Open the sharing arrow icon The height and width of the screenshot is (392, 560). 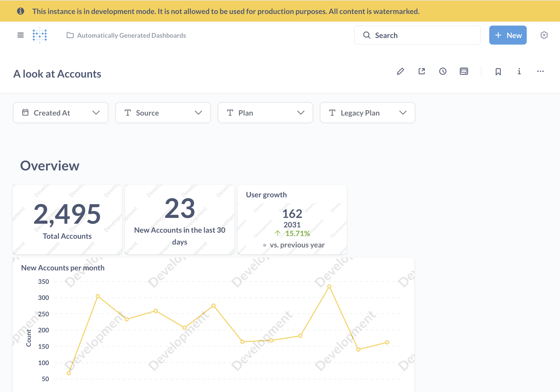421,71
